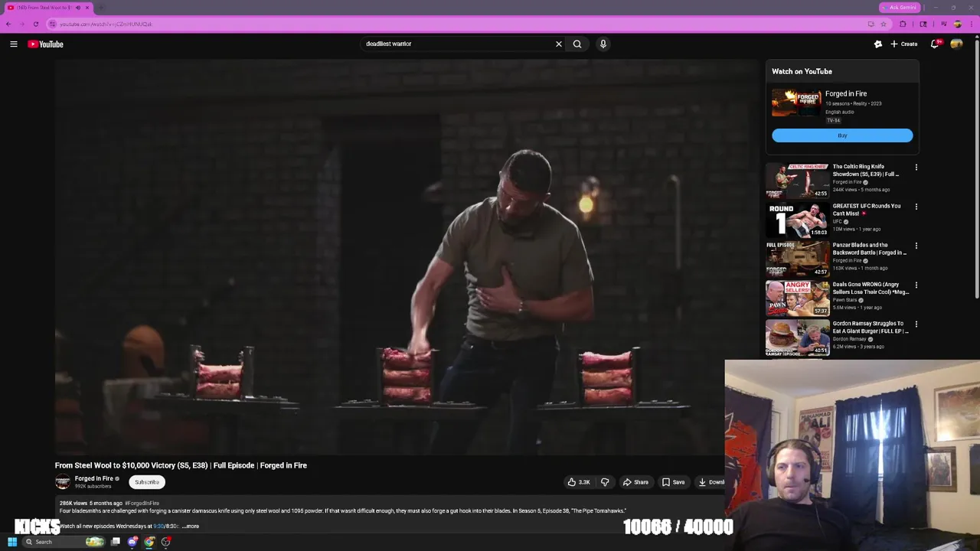Image resolution: width=980 pixels, height=551 pixels.
Task: Click the sparkle icon left of Create
Action: click(x=878, y=44)
